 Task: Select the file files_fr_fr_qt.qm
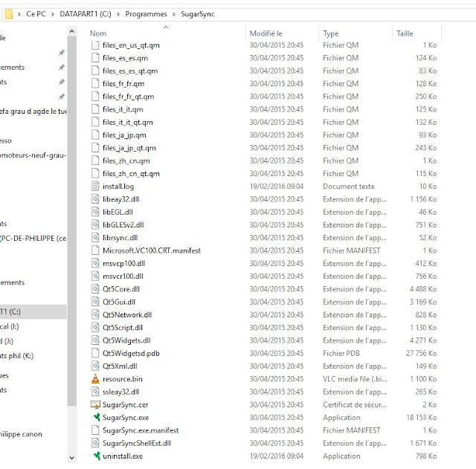(128, 97)
